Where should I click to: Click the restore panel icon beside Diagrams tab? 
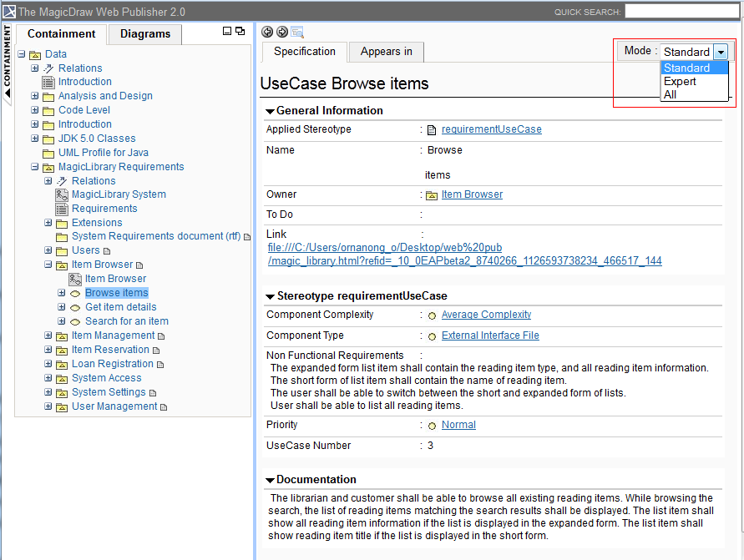tap(240, 31)
